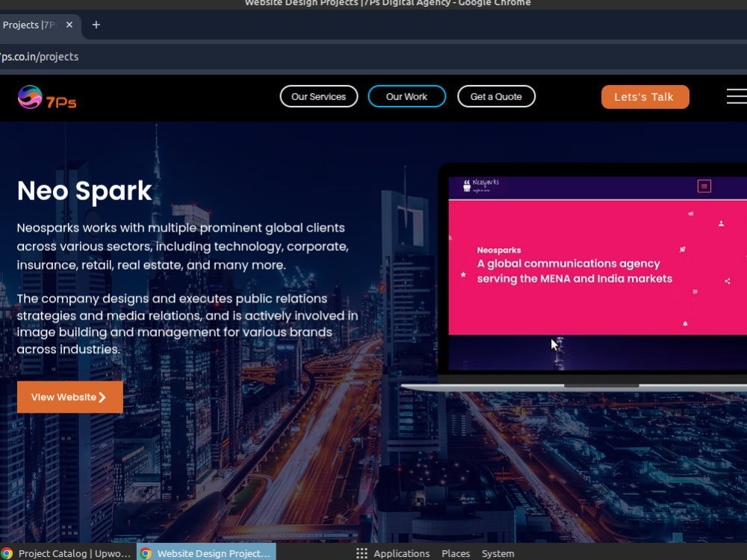Viewport: 747px width, 560px height.
Task: Click the address bar URL
Action: (39, 57)
